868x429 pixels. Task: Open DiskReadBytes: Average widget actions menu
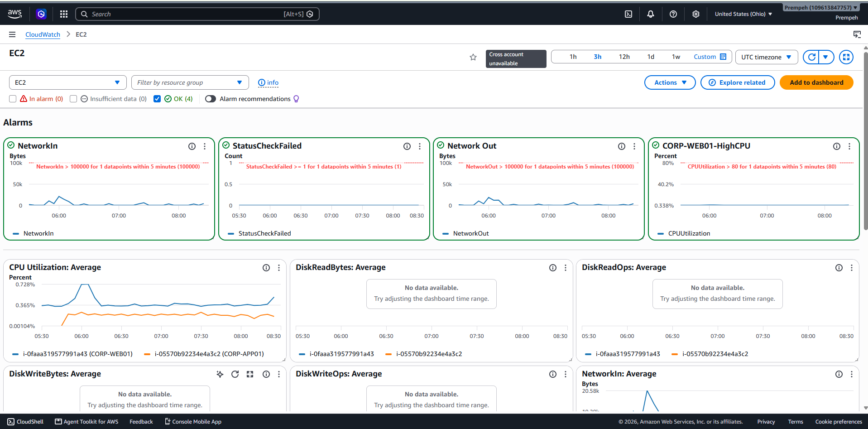point(566,268)
